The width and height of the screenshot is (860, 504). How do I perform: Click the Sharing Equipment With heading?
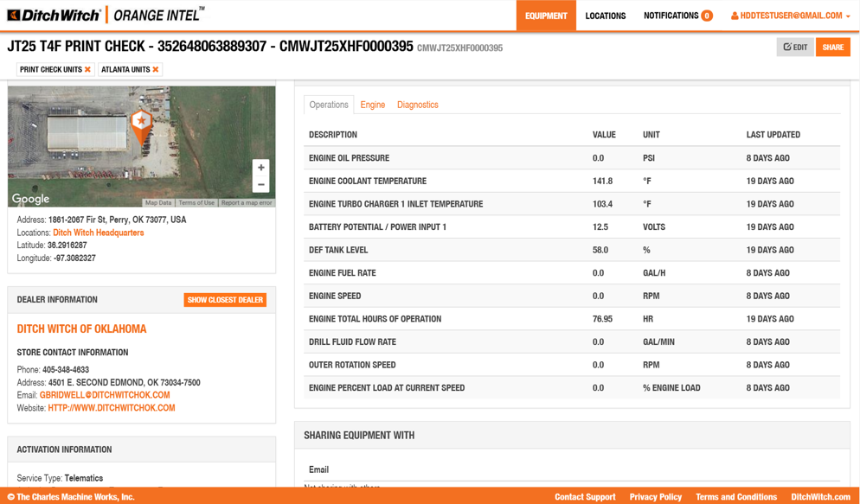359,436
